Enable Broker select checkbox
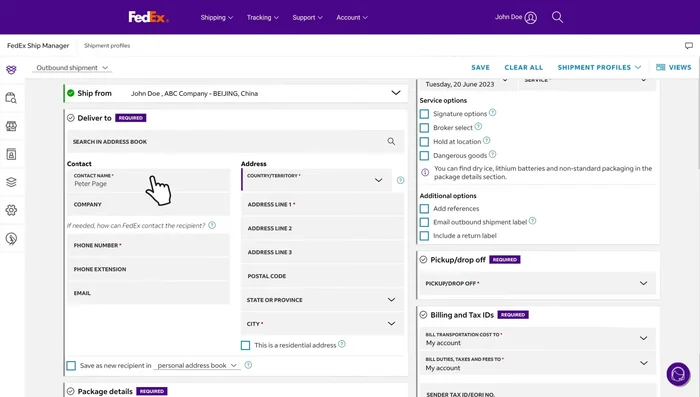 point(425,128)
